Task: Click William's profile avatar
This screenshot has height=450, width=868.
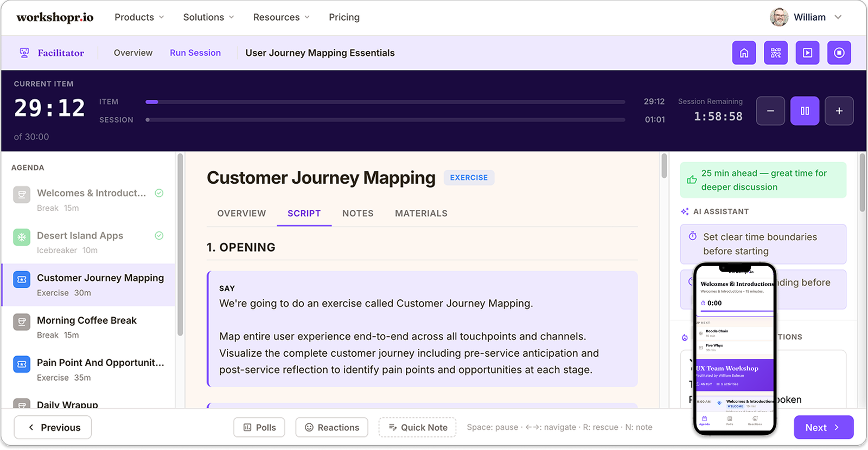Action: pos(779,17)
